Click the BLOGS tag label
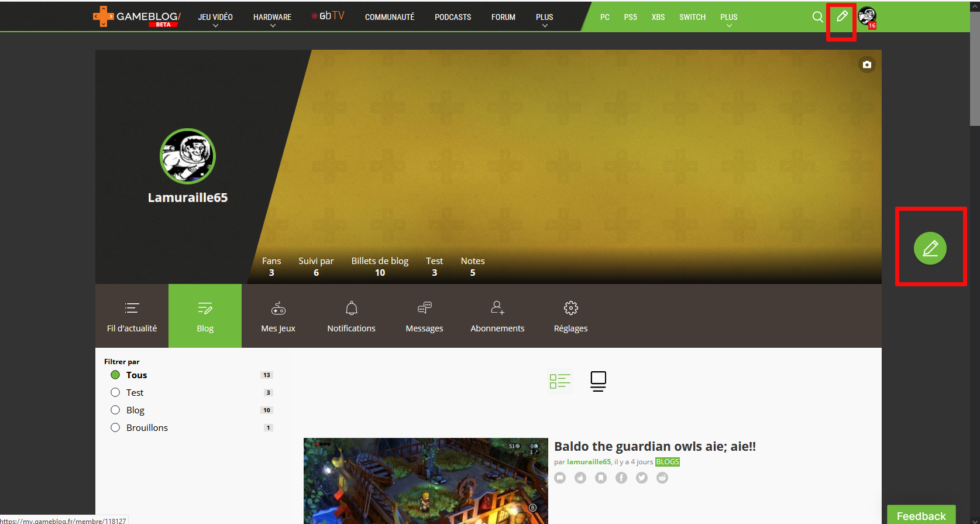This screenshot has height=524, width=980. point(668,461)
